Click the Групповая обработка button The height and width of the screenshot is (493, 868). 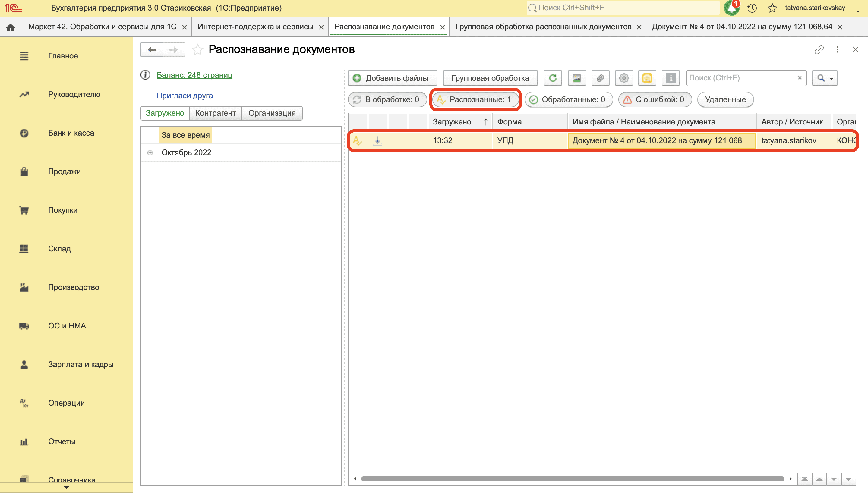click(x=490, y=78)
